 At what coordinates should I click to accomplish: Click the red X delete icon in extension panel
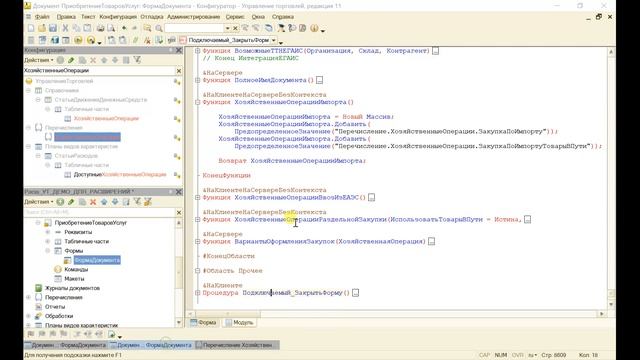(93, 202)
